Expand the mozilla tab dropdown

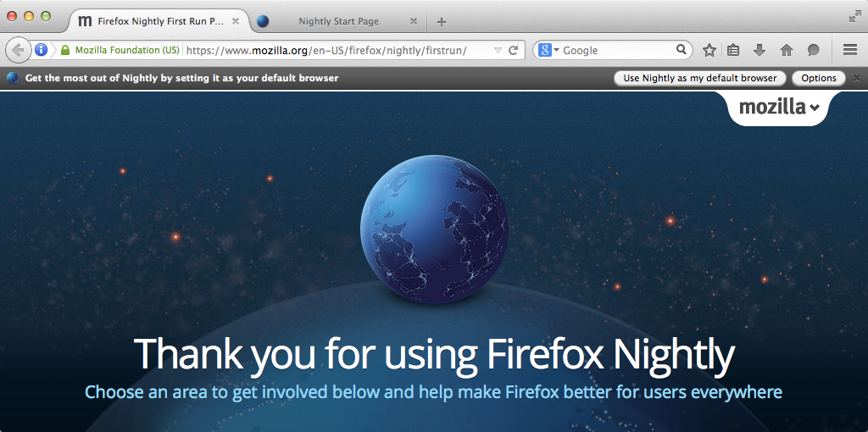[780, 107]
